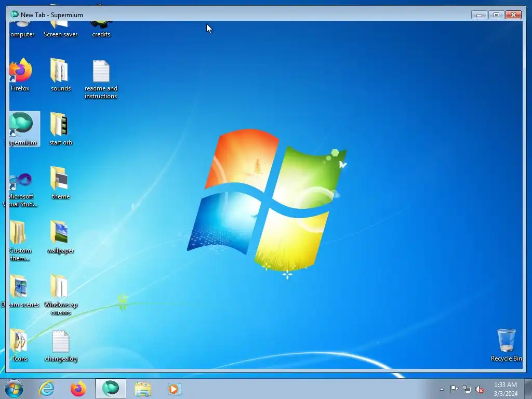Select the credits desktop item
532x399 pixels.
coord(101,30)
